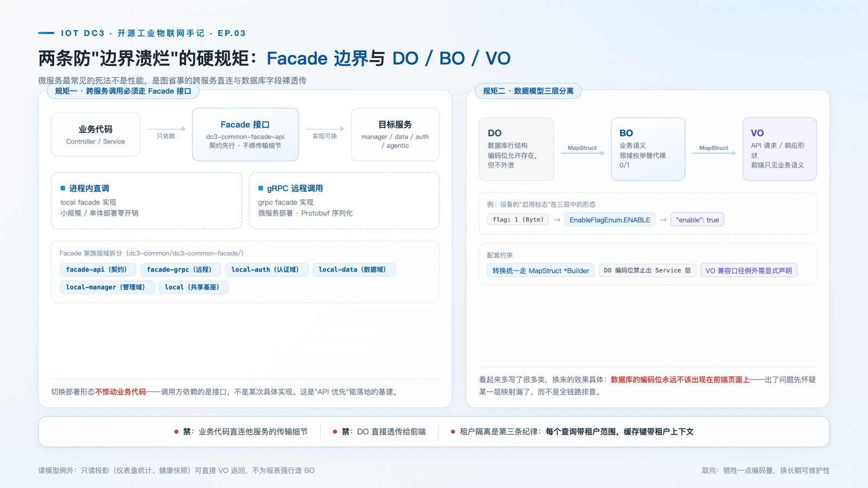868x488 pixels.
Task: Select the 'gRPC 远程调用' card heading
Action: click(x=295, y=188)
